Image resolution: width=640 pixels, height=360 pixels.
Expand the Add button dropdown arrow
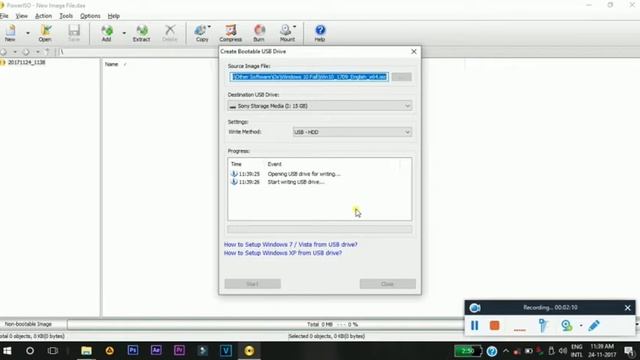tap(124, 33)
